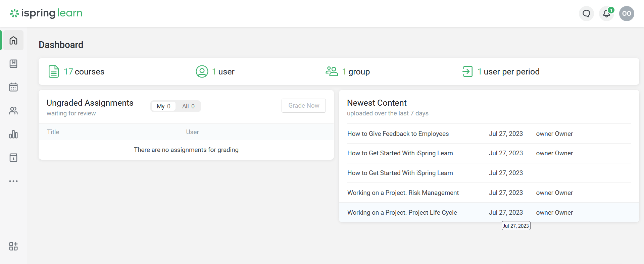Open the 17 courses summary link
644x264 pixels.
[x=84, y=72]
